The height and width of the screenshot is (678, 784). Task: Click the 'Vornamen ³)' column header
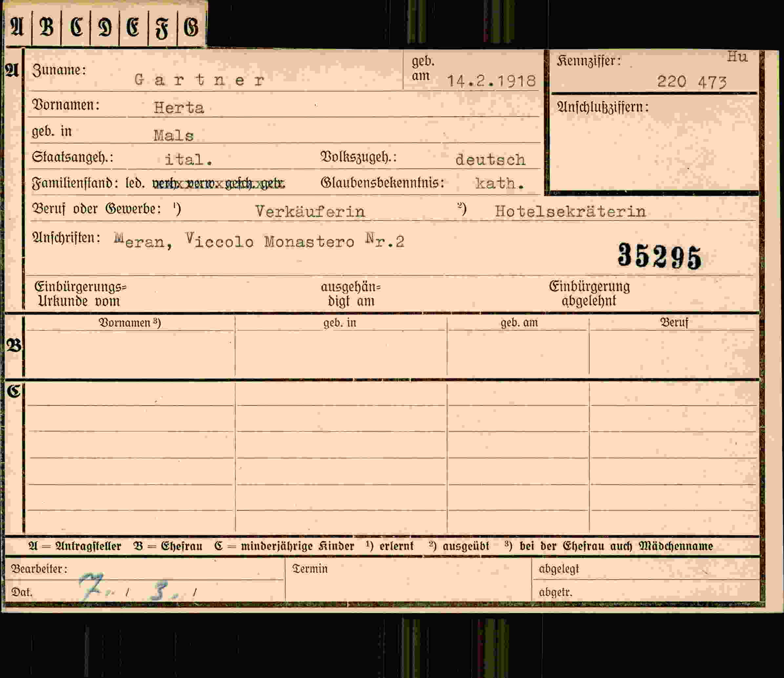point(130,323)
